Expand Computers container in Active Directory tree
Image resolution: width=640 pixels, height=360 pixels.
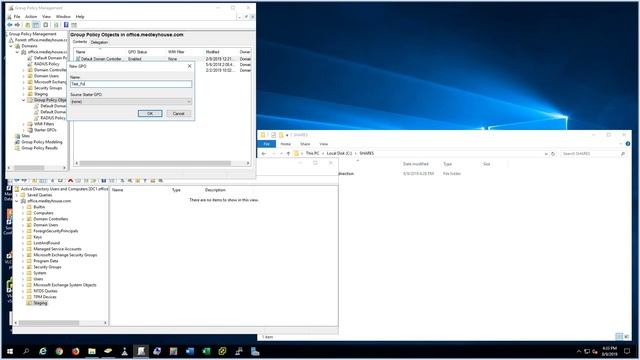[x=23, y=213]
